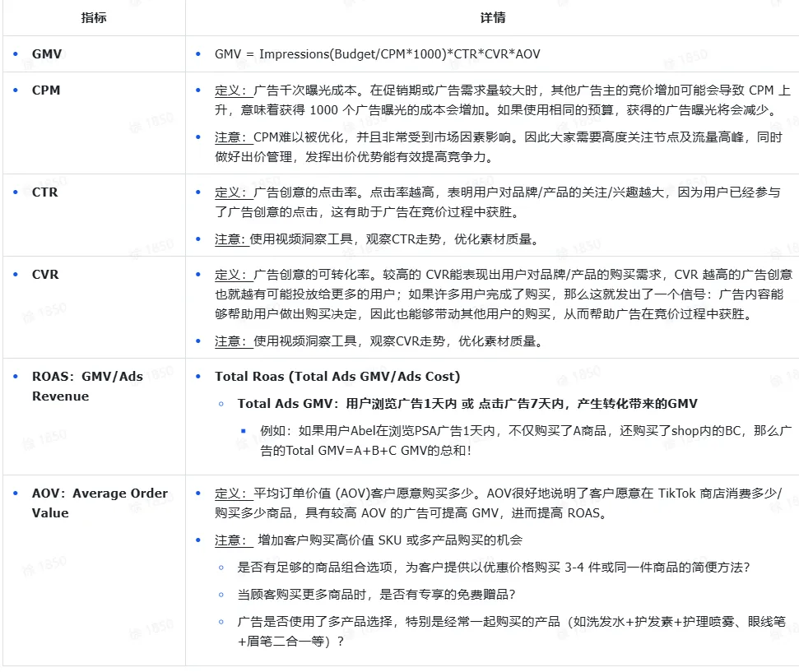Click the AOV: Average Order Value cell
Viewport: 799px width, 672px height.
pyautogui.click(x=95, y=571)
